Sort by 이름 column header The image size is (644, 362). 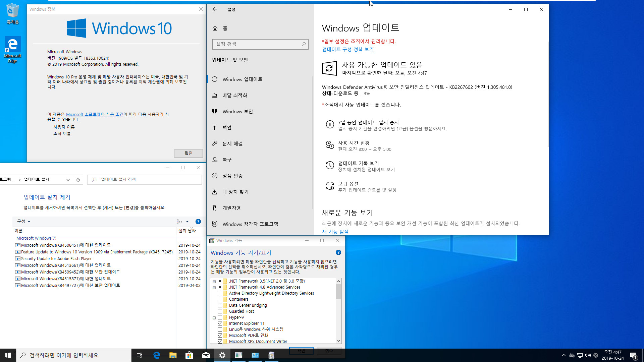(95, 231)
